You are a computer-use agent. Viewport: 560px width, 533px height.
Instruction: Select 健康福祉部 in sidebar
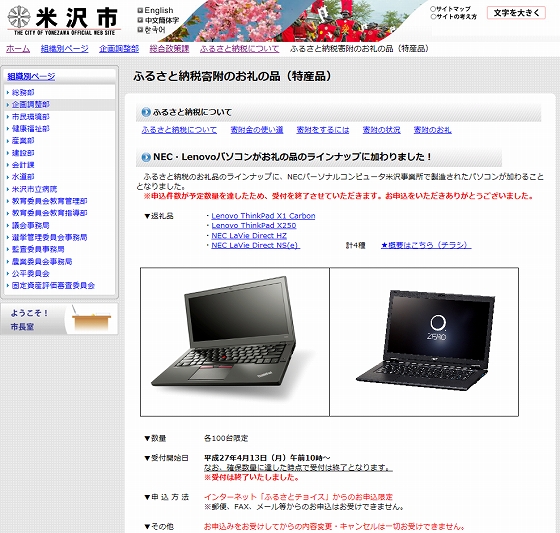(x=30, y=129)
